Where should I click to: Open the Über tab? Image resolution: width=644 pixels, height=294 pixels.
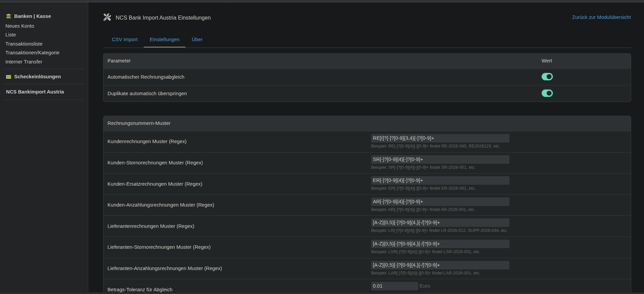tap(197, 39)
